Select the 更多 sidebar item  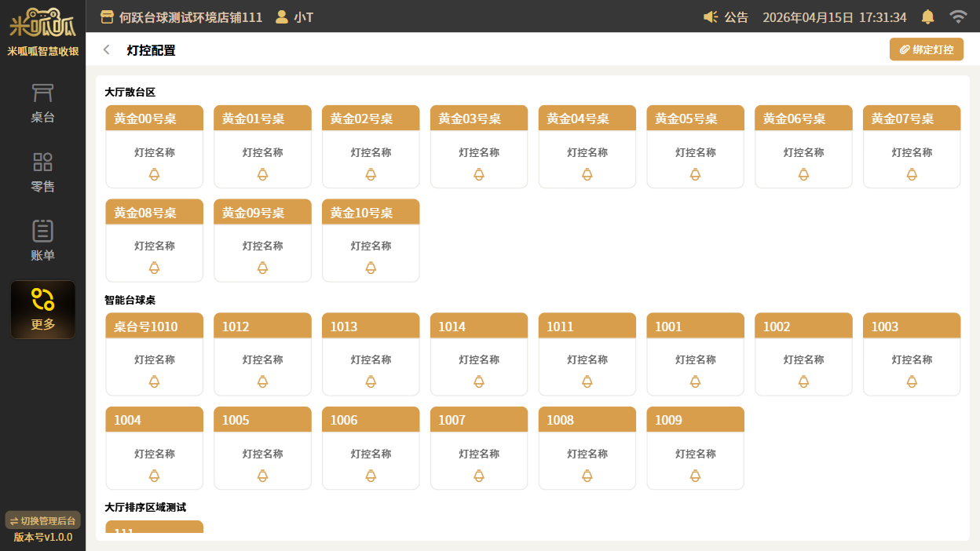42,310
